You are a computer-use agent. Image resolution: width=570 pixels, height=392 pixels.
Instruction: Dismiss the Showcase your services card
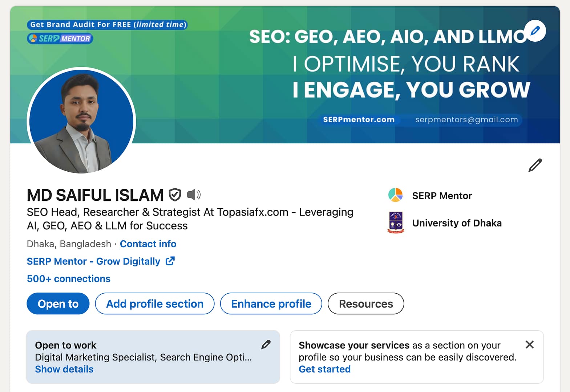[529, 344]
